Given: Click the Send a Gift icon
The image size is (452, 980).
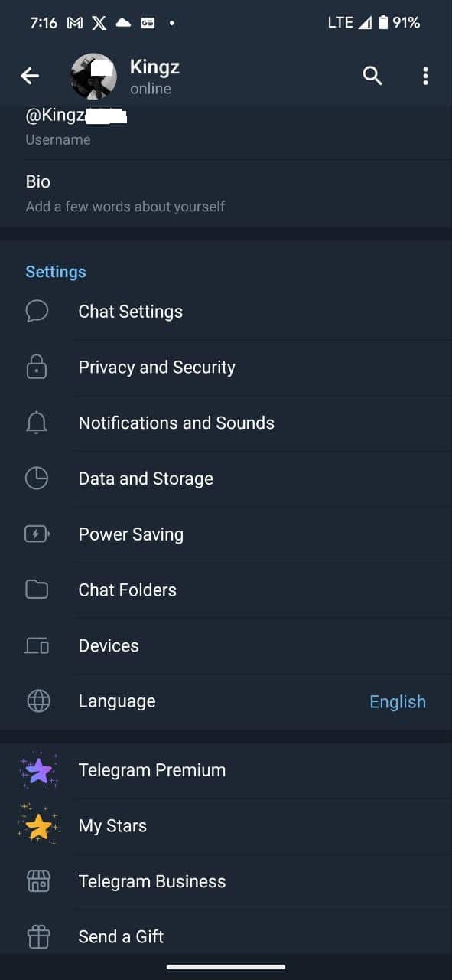Looking at the screenshot, I should [x=37, y=936].
